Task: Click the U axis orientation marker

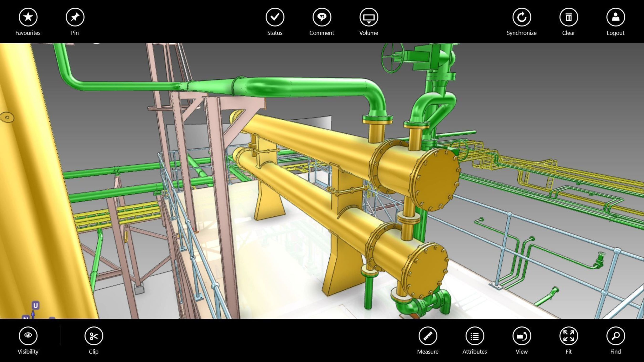Action: click(x=36, y=306)
